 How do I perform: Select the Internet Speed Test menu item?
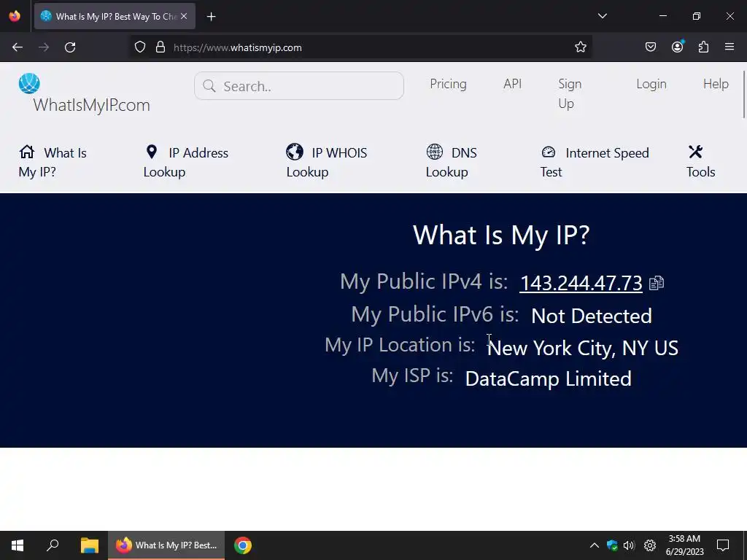595,162
